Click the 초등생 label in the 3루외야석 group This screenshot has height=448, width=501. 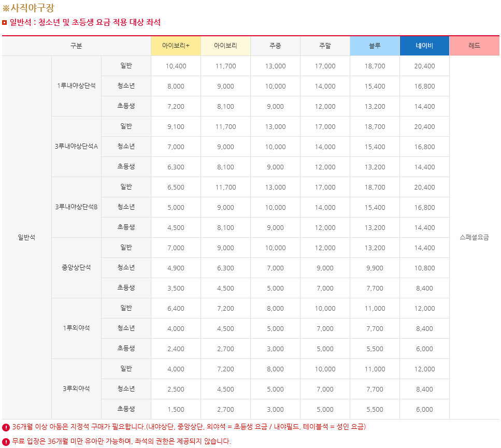pyautogui.click(x=126, y=409)
